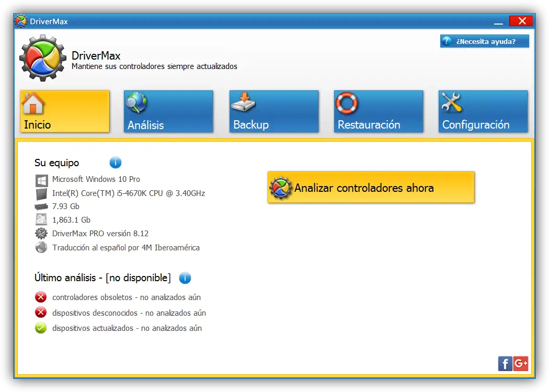Click 'DriverMax PRO versión 8.12' text
The width and height of the screenshot is (549, 392).
coord(100,234)
